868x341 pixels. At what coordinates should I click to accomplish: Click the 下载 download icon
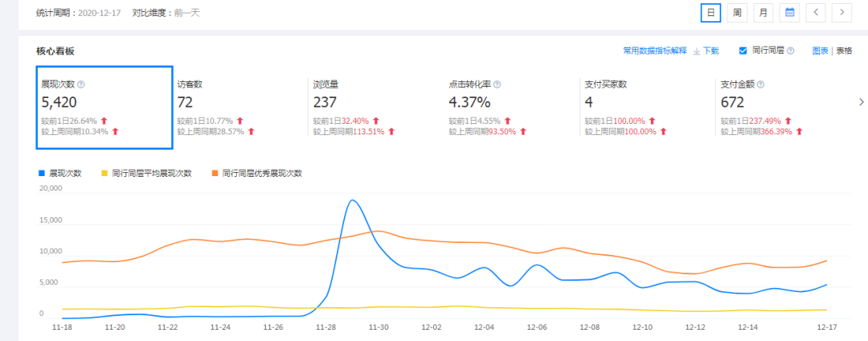pyautogui.click(x=697, y=51)
